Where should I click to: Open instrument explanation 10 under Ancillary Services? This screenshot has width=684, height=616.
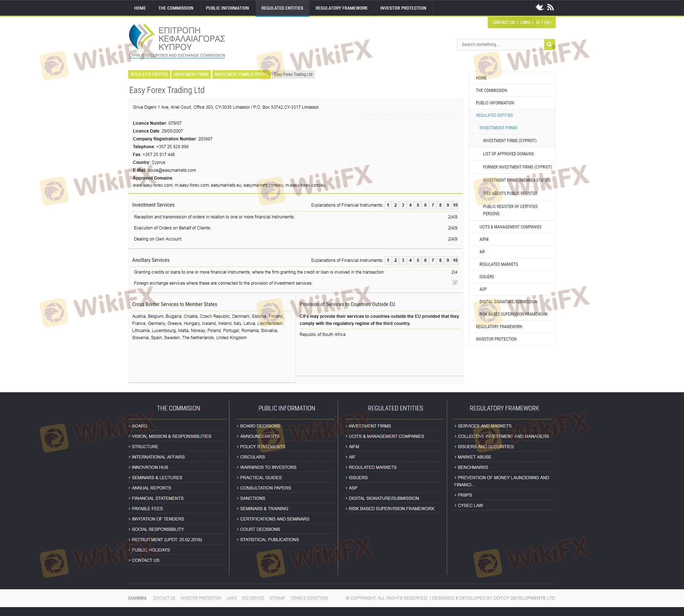pyautogui.click(x=455, y=260)
